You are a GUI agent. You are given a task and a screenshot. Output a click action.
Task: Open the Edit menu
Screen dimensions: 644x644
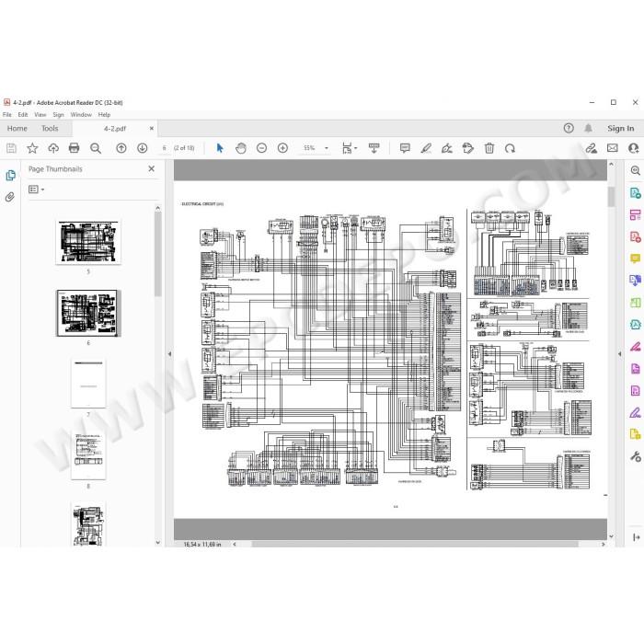tap(23, 115)
